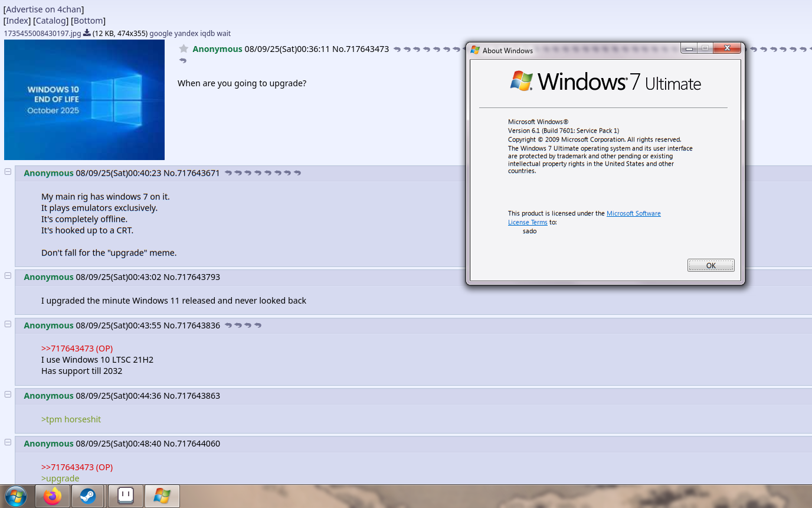The height and width of the screenshot is (508, 812).
Task: Select the About Windows taskbar button
Action: pos(162,496)
